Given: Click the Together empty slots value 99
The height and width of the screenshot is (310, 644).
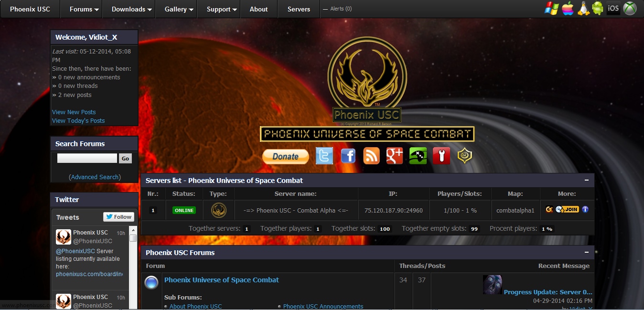Looking at the screenshot, I should (x=474, y=229).
